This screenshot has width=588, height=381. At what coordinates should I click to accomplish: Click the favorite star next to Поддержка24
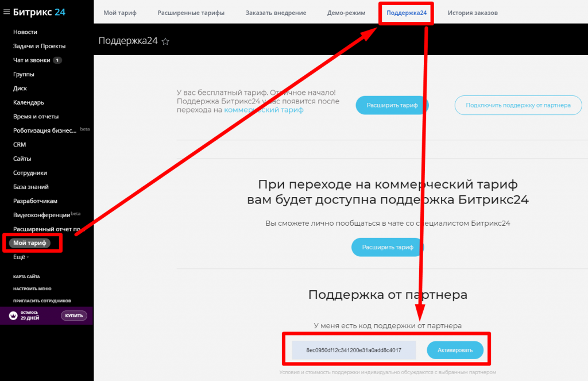165,41
